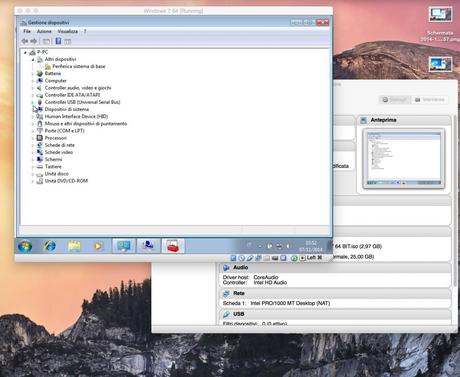Click the hard disk indicator in the VM status bar
The width and height of the screenshot is (460, 377).
[x=233, y=258]
